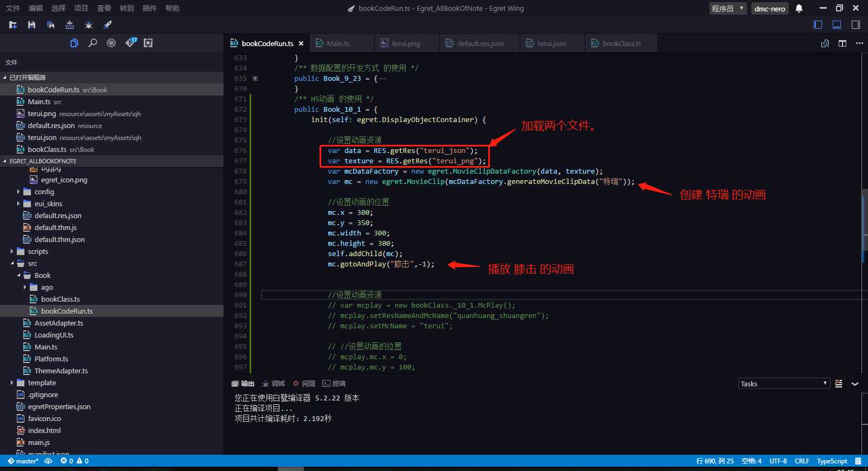Open the editor more actions ellipsis
Viewport: 868px width, 471px height.
pyautogui.click(x=859, y=43)
